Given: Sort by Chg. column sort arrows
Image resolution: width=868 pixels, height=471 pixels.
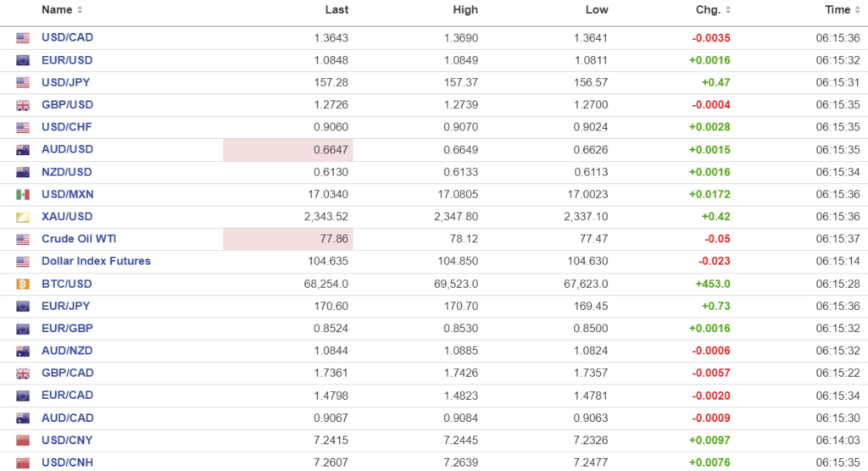Looking at the screenshot, I should pyautogui.click(x=727, y=10).
